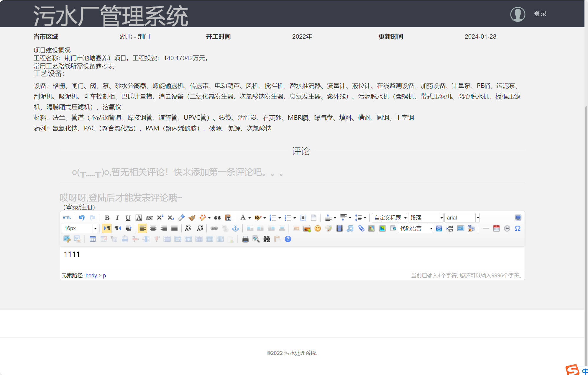Insert a blockquote
This screenshot has width=588, height=375.
click(x=217, y=217)
